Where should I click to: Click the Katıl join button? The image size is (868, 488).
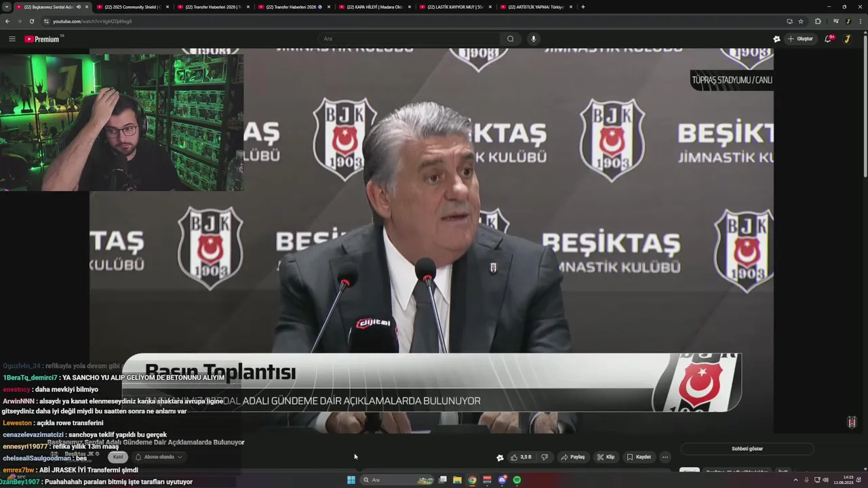pos(118,457)
